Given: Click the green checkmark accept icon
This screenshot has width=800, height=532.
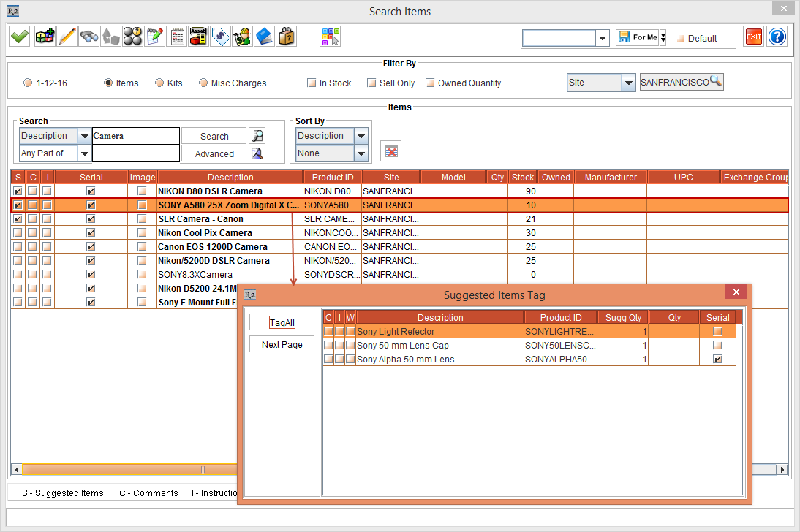Looking at the screenshot, I should [20, 37].
